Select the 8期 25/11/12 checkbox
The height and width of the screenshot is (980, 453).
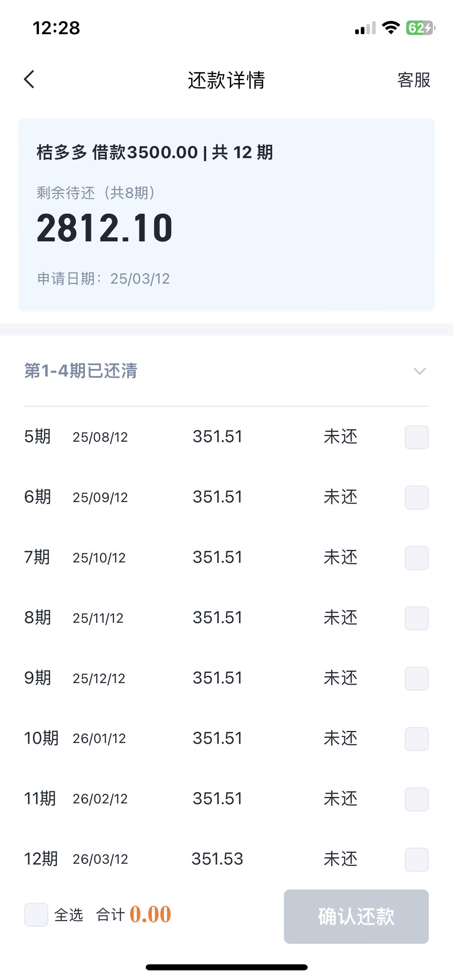click(x=417, y=618)
